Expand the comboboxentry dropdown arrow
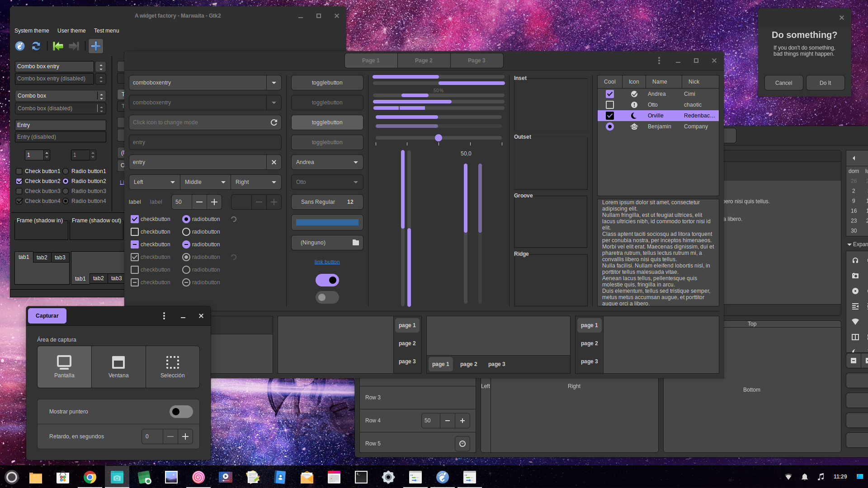This screenshot has width=868, height=488. 274,83
